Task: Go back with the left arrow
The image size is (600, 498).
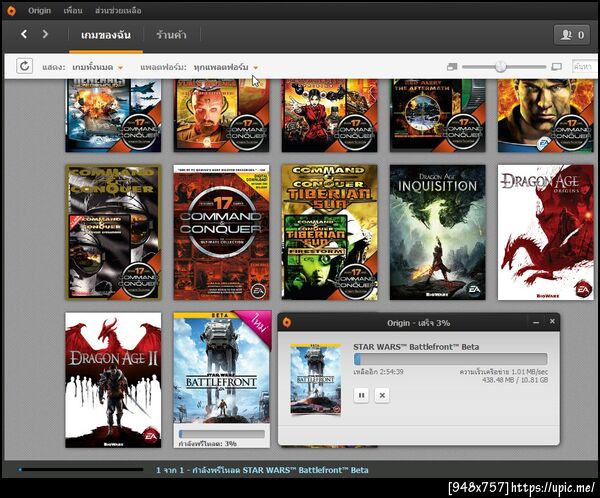Action: [x=24, y=34]
